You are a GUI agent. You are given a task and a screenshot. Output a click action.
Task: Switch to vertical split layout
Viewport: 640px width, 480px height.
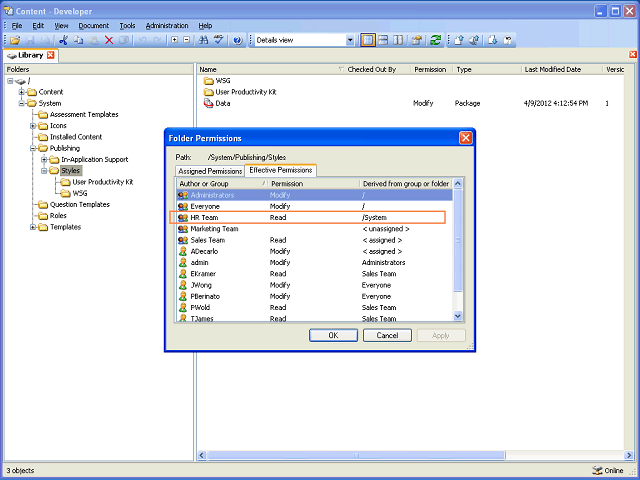[398, 40]
